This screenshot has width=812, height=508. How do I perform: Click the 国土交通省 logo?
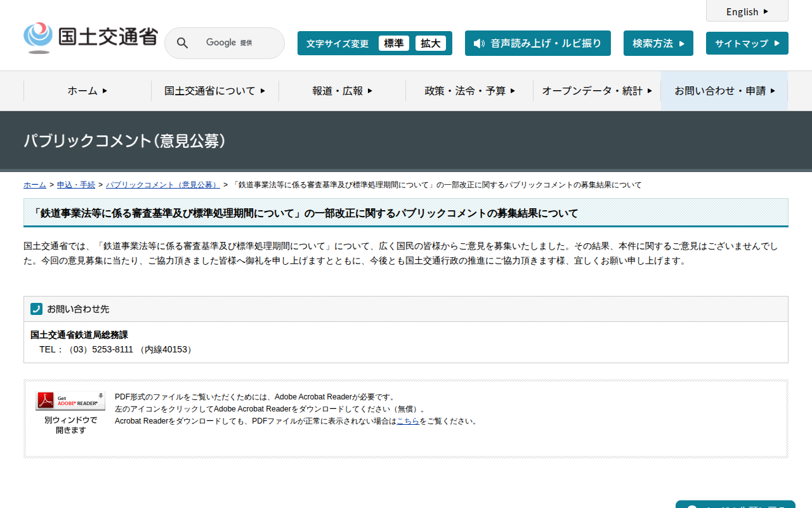tap(90, 38)
